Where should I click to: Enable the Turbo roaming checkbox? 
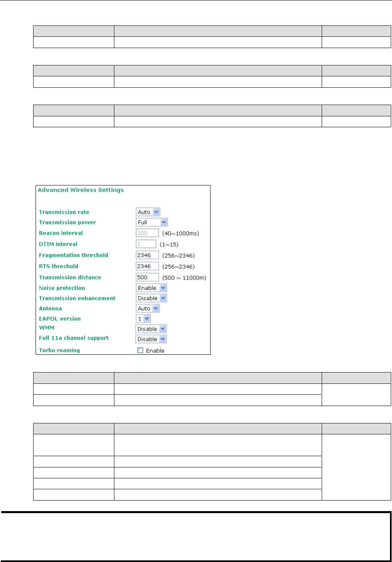point(140,350)
